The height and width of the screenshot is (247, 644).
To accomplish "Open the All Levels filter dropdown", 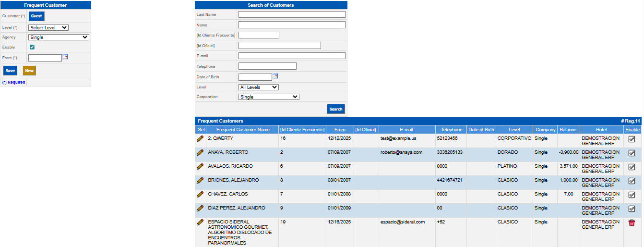I will click(258, 87).
